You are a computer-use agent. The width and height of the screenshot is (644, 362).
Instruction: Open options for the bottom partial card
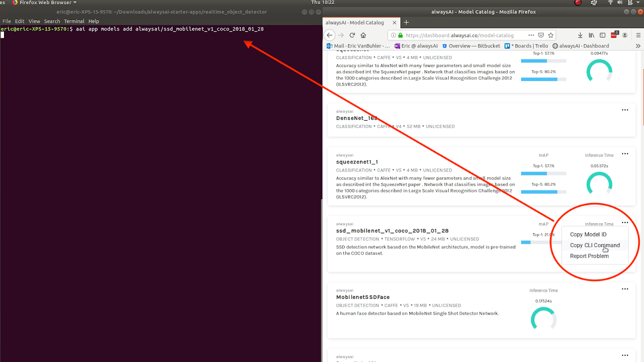pos(625,355)
